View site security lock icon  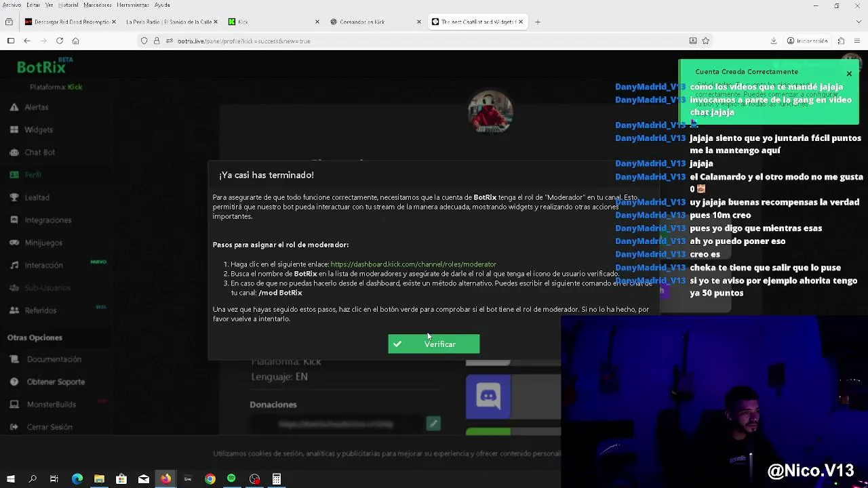(x=157, y=41)
